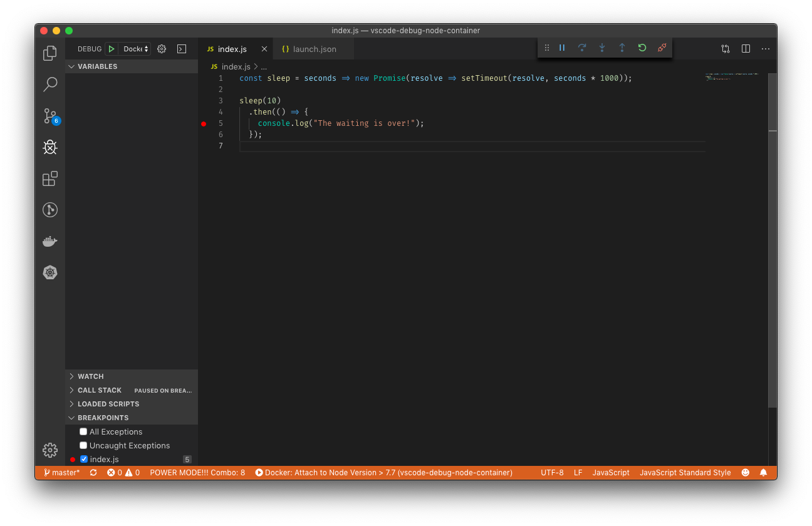The width and height of the screenshot is (812, 526).
Task: Pause the debugger
Action: 562,48
